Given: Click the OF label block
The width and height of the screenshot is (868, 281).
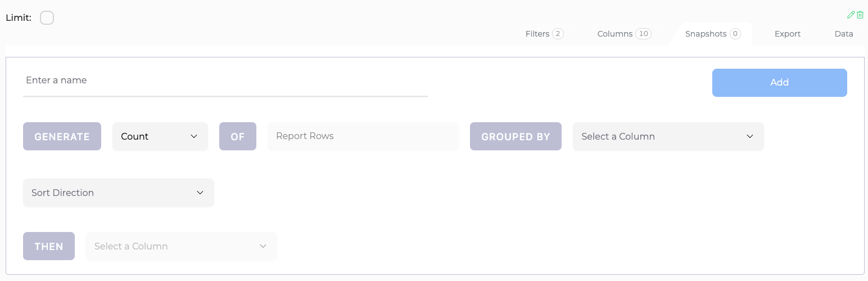Looking at the screenshot, I should 238,136.
